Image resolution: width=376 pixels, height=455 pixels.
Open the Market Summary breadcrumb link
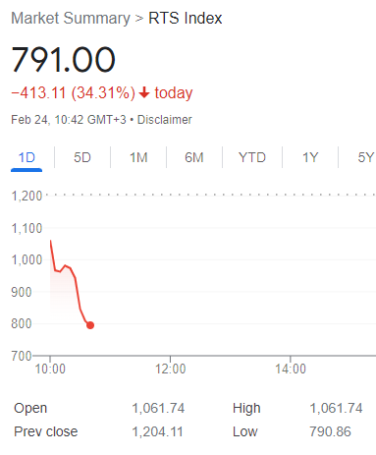[x=71, y=18]
